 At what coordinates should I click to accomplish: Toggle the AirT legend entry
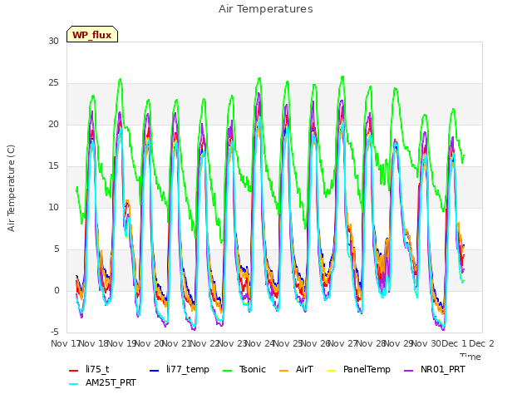pos(296,369)
